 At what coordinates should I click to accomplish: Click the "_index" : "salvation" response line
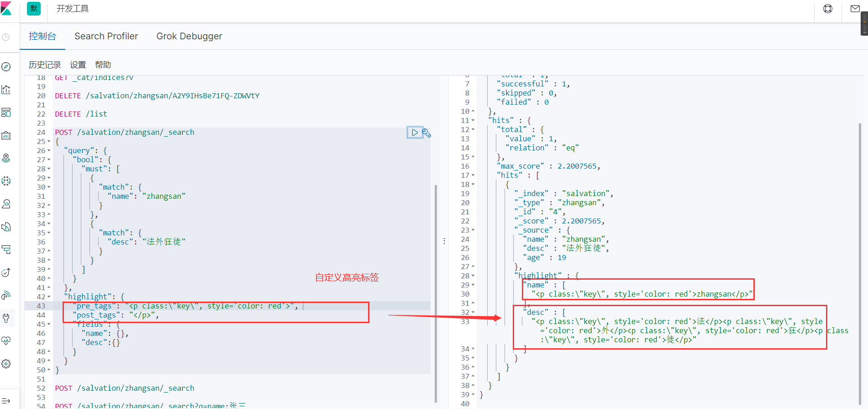click(x=564, y=194)
